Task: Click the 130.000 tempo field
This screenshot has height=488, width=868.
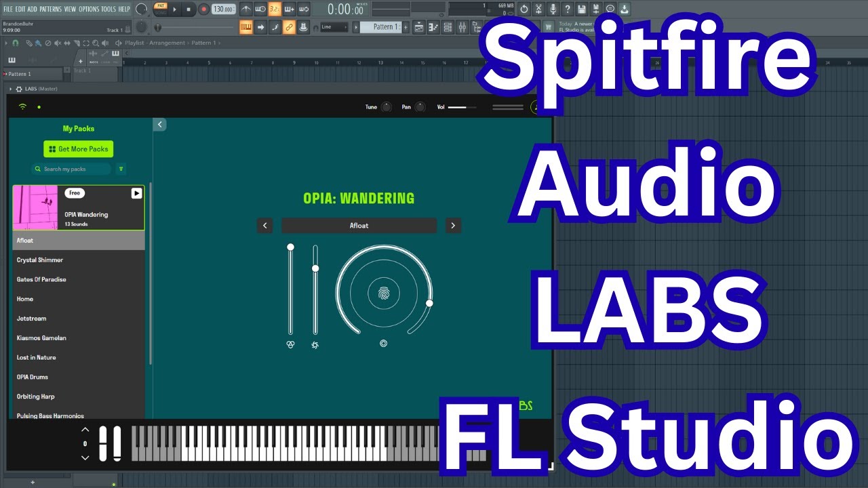Action: click(224, 9)
